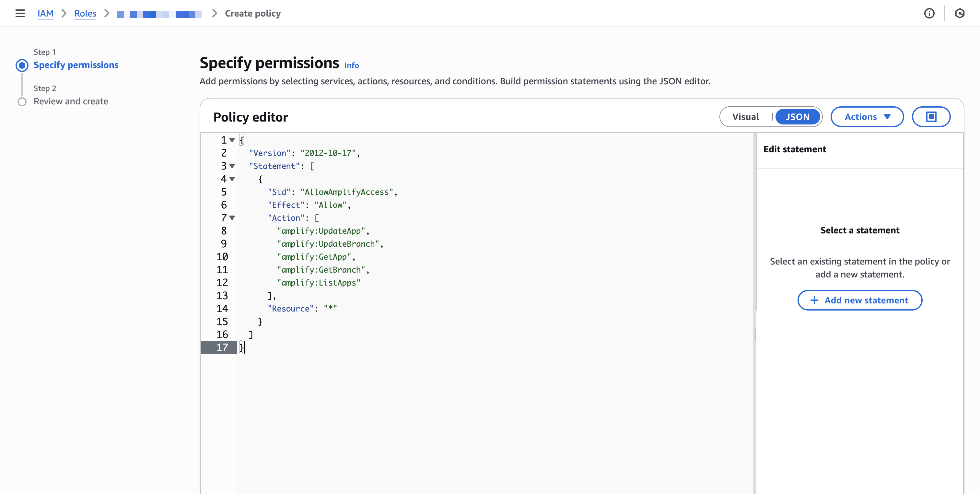The width and height of the screenshot is (980, 494).
Task: Click the plus icon in Add new statement
Action: pyautogui.click(x=814, y=300)
